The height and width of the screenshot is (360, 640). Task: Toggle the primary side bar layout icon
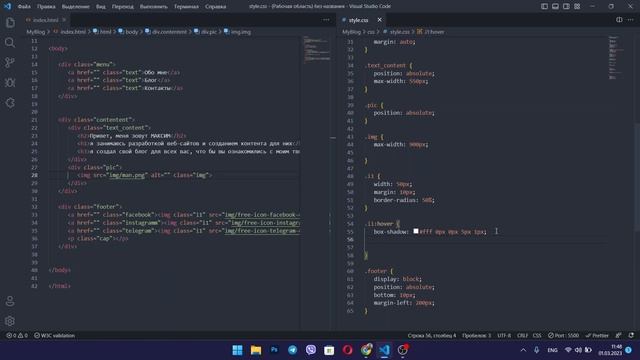[544, 6]
